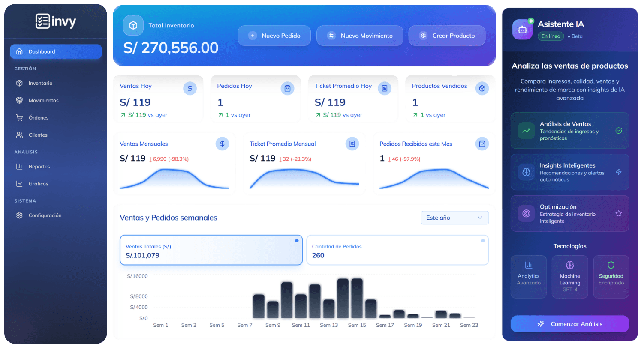The height and width of the screenshot is (350, 644).
Task: Click the Analytics Avanzado technology tile
Action: pyautogui.click(x=529, y=277)
